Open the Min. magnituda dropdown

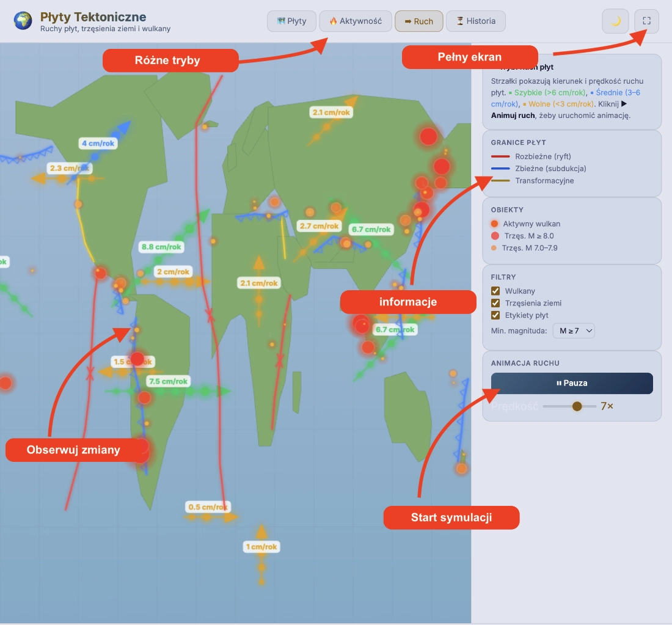click(x=573, y=331)
